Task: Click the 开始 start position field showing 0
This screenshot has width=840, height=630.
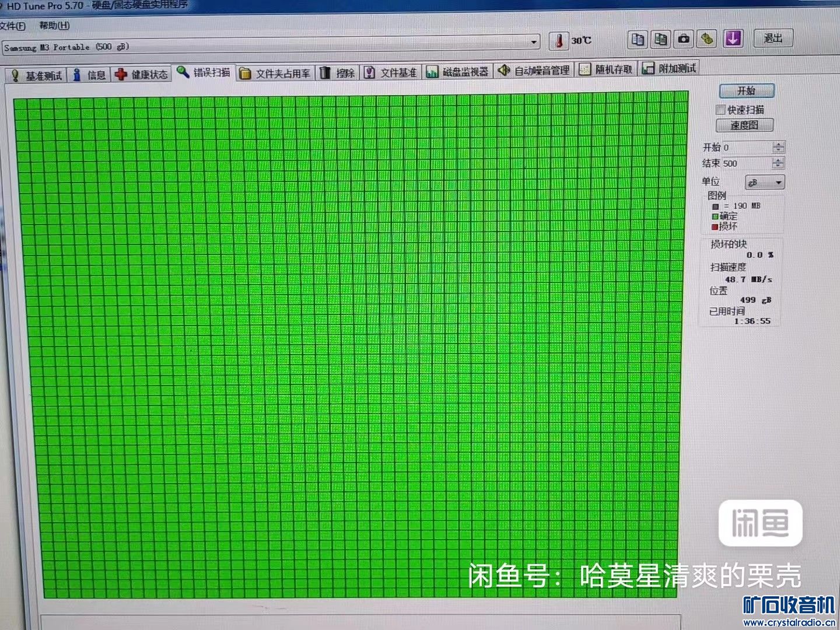Action: 747,148
